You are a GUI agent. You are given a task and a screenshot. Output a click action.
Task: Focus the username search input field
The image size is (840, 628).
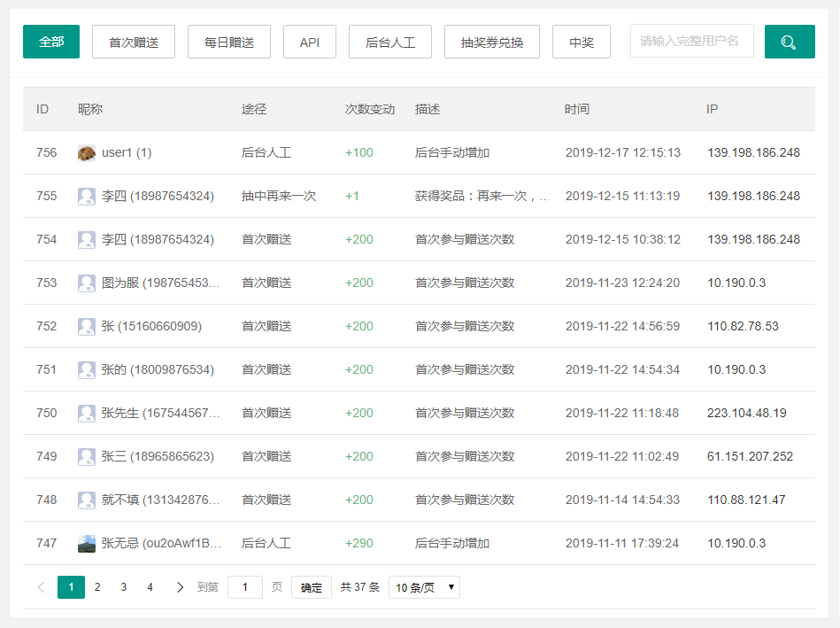tap(691, 41)
